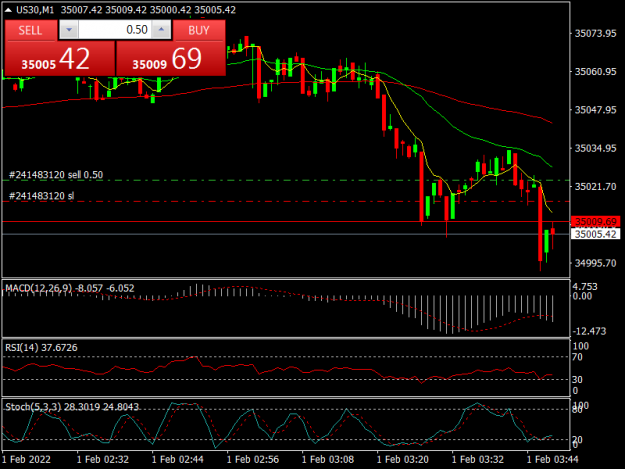This screenshot has height=469, width=625.
Task: Click the 1 Feb 02:32 time label
Action: click(x=103, y=459)
